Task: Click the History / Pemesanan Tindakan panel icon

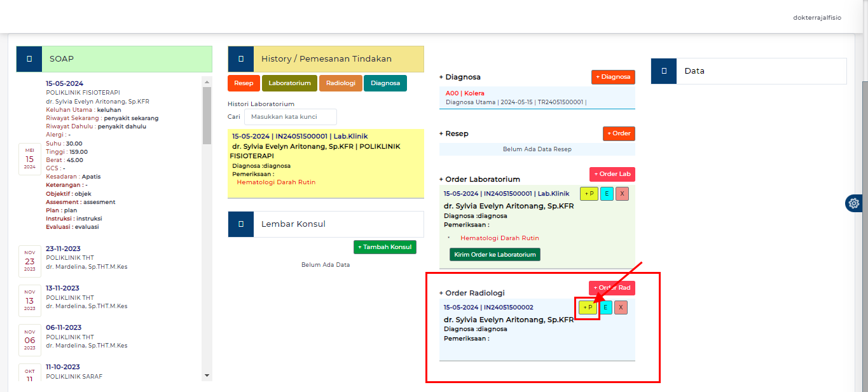Action: tap(240, 58)
